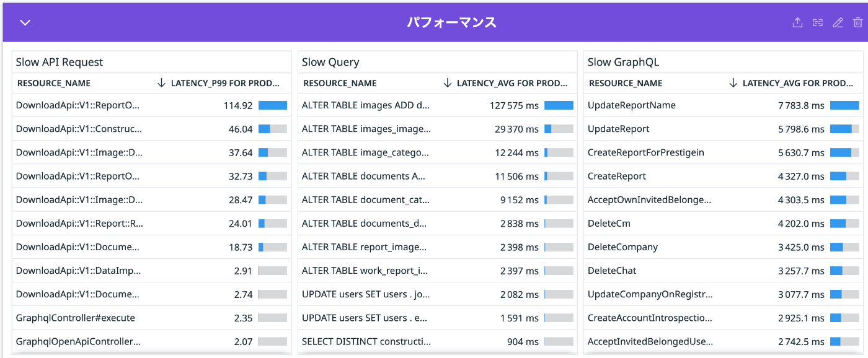Select the DownloadApi::V1::DataImp... row
The height and width of the screenshot is (358, 868).
point(152,271)
